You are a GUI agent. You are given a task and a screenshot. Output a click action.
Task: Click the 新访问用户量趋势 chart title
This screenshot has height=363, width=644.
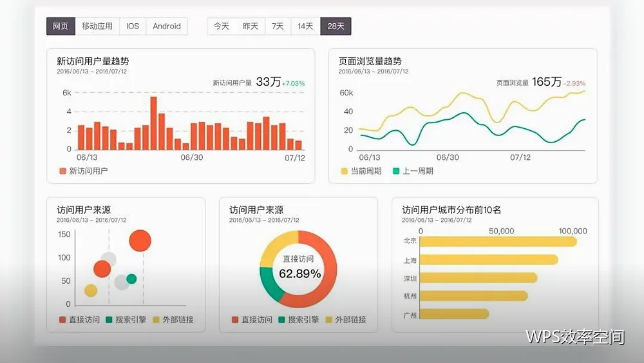click(93, 61)
